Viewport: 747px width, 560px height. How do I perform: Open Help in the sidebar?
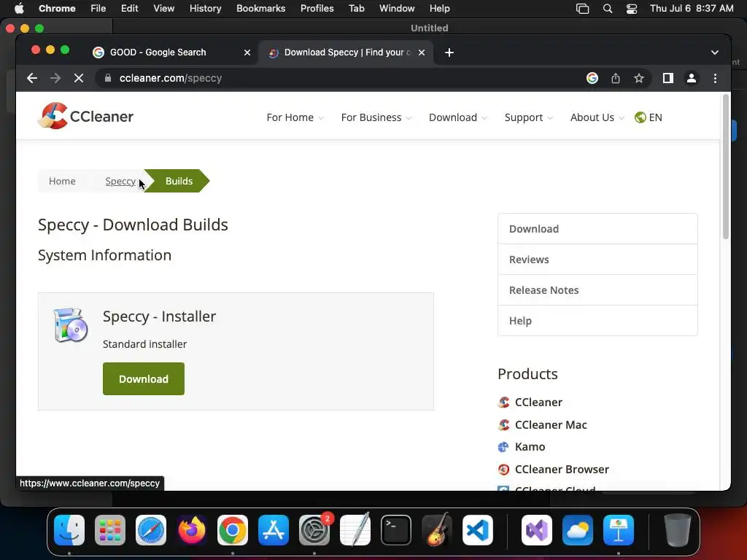[597, 321]
